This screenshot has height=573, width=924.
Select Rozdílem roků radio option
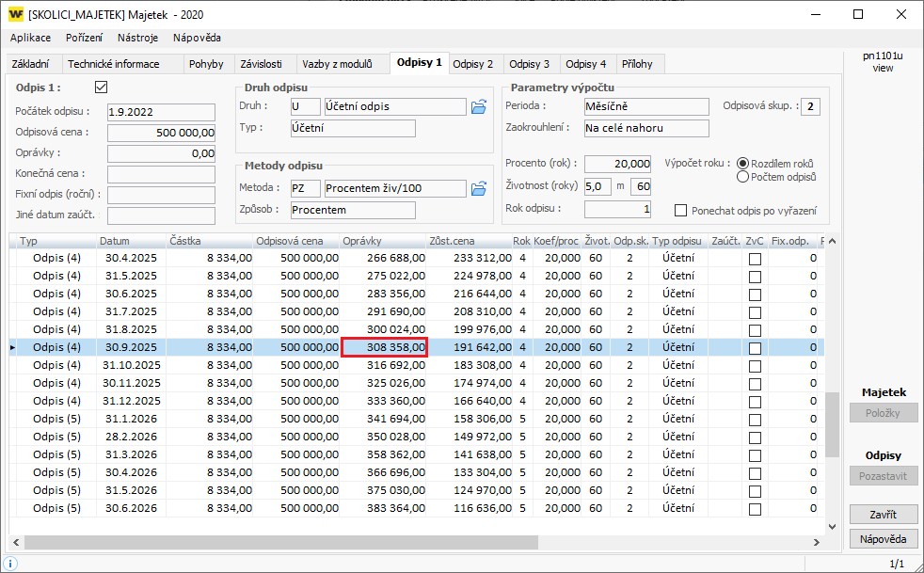742,163
